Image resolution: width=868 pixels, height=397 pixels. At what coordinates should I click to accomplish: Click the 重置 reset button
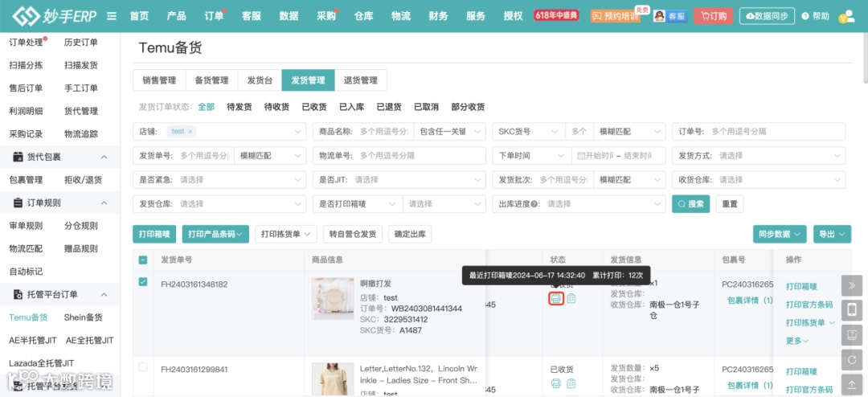tap(730, 204)
